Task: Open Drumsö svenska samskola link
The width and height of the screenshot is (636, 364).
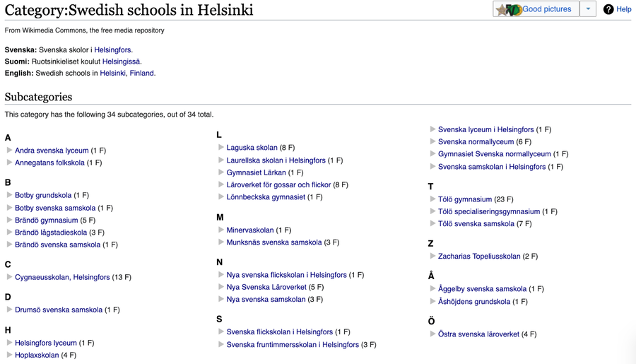Action: [x=59, y=310]
